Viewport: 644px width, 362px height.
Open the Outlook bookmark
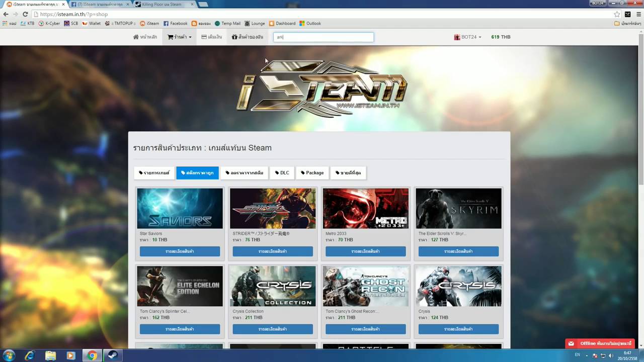pyautogui.click(x=310, y=23)
